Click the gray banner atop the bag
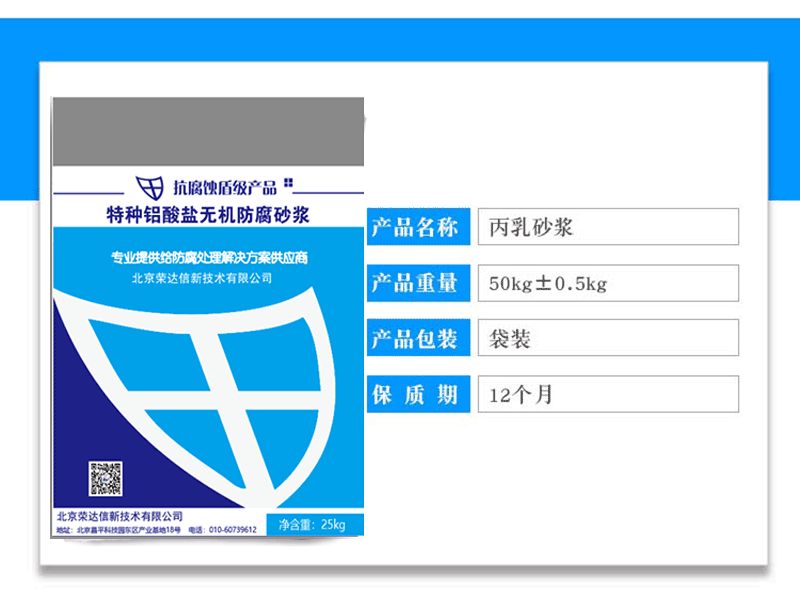 click(x=209, y=132)
